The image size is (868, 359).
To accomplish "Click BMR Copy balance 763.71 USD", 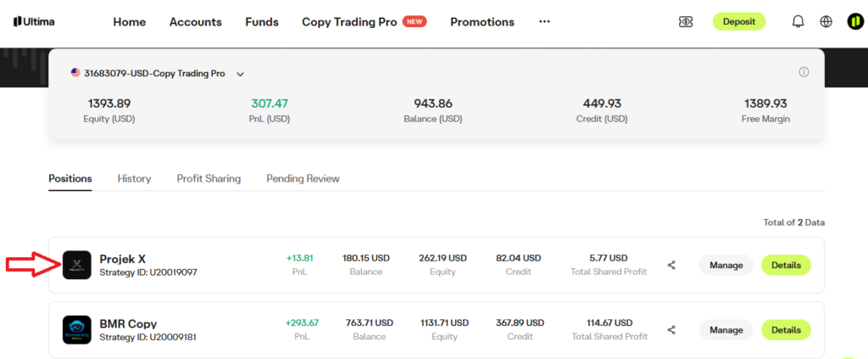I will (370, 323).
